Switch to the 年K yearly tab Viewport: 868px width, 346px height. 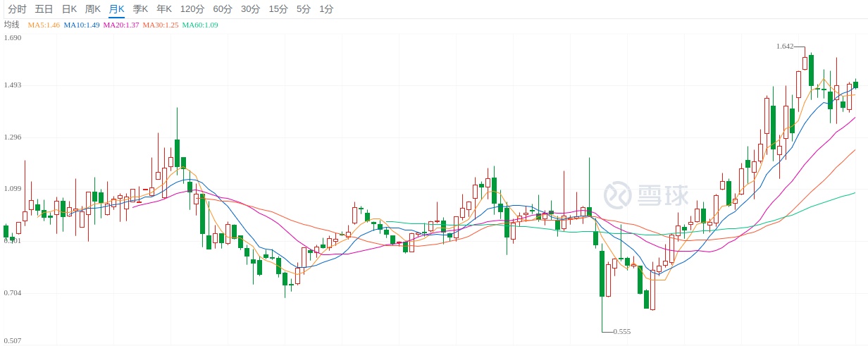164,9
